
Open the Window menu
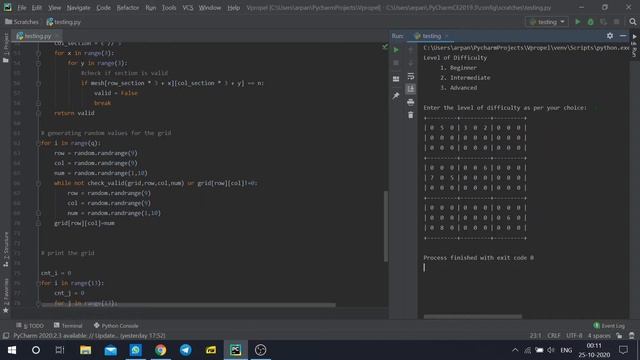[x=210, y=8]
